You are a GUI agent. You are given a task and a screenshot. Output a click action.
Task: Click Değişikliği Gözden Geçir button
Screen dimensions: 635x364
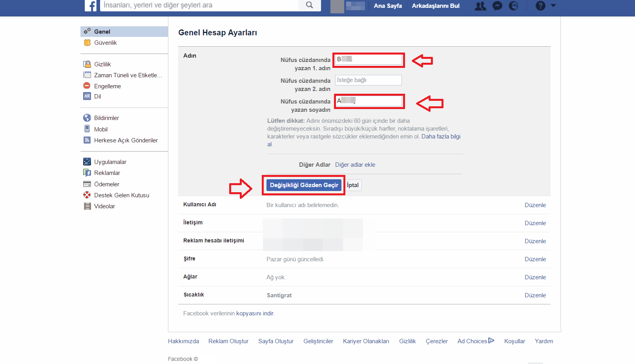pos(304,185)
